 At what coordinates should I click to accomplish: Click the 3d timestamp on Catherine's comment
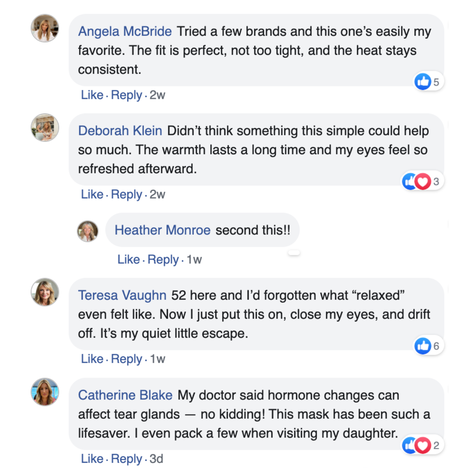click(156, 459)
